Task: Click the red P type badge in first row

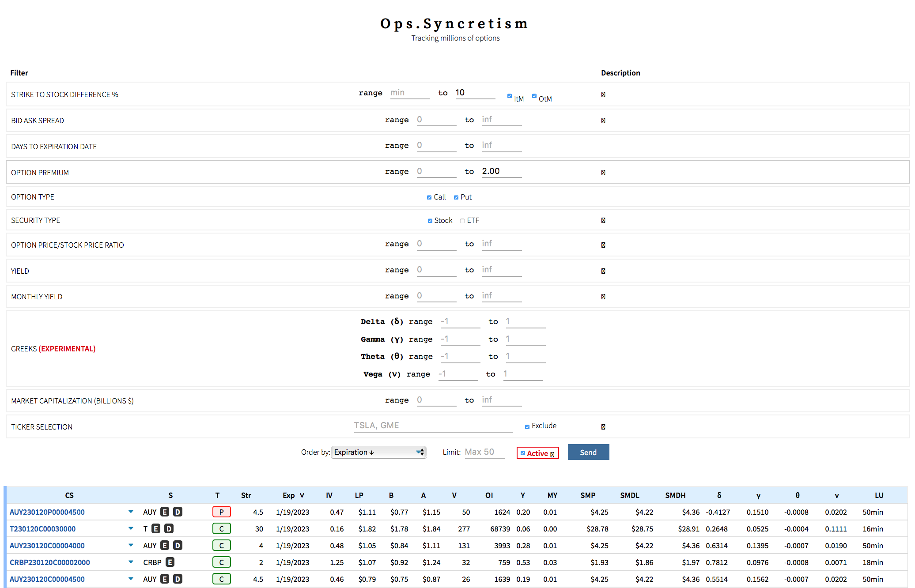Action: coord(222,512)
